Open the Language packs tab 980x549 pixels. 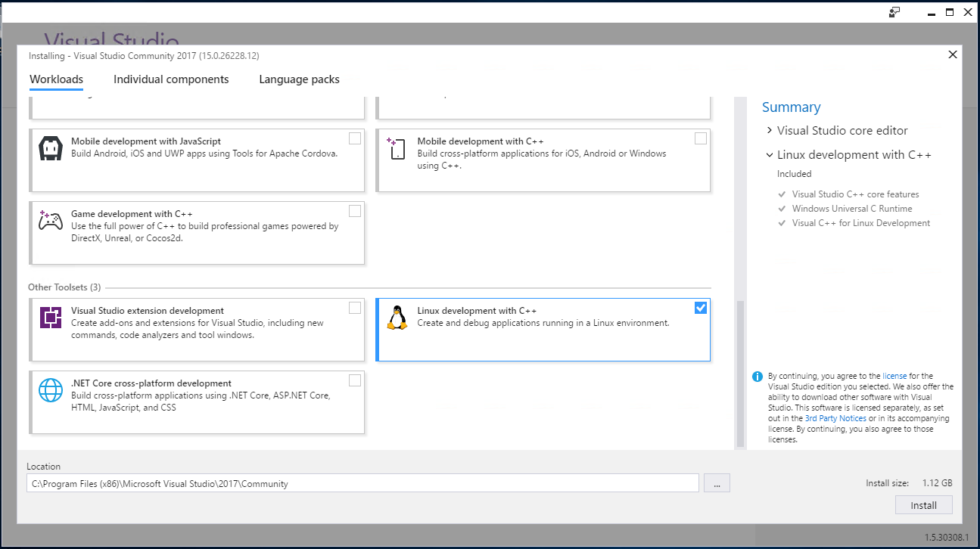click(x=299, y=79)
